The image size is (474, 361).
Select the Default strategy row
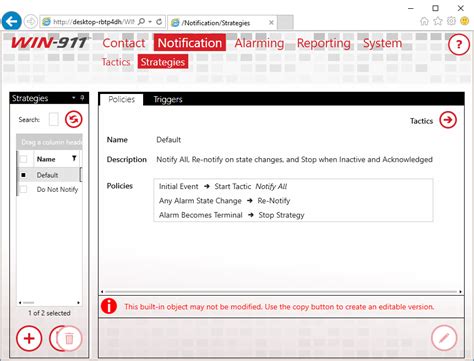click(x=49, y=175)
